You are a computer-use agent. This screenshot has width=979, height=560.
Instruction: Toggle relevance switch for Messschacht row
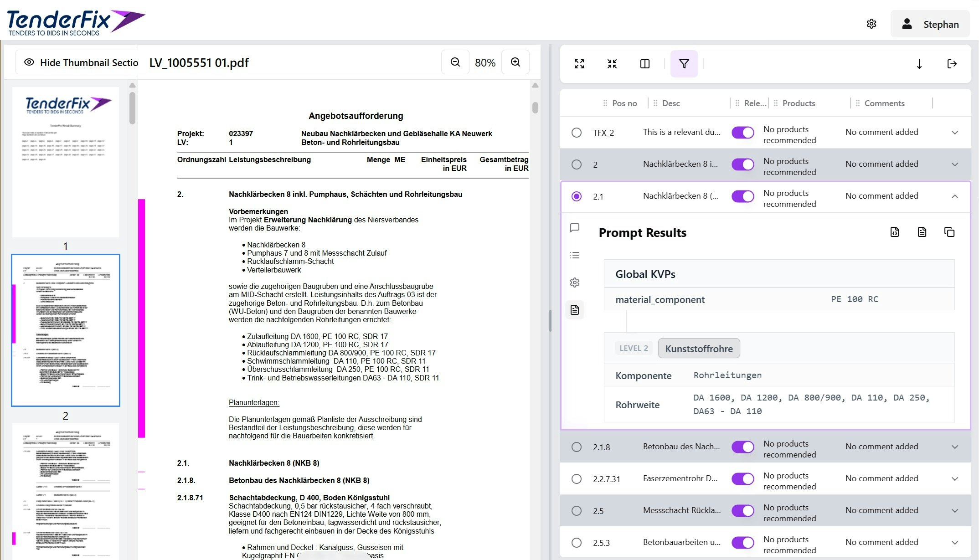point(742,511)
